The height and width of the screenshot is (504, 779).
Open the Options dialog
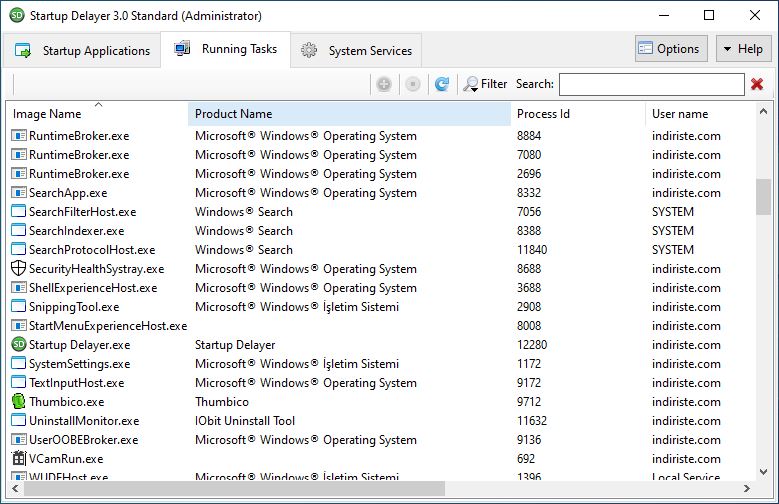671,49
